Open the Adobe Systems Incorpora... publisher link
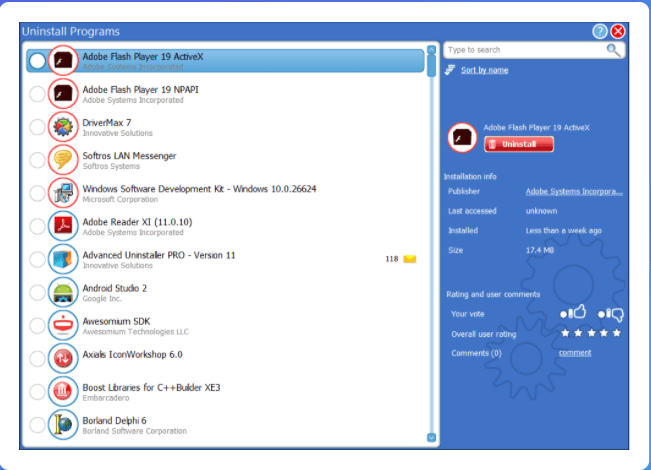Image resolution: width=651 pixels, height=470 pixels. [x=574, y=191]
